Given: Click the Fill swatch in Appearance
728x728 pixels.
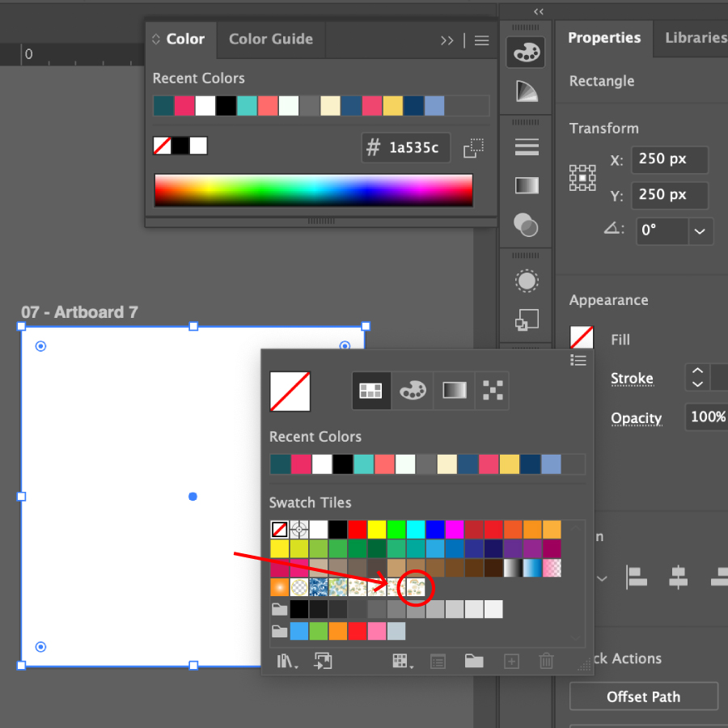Looking at the screenshot, I should point(582,337).
